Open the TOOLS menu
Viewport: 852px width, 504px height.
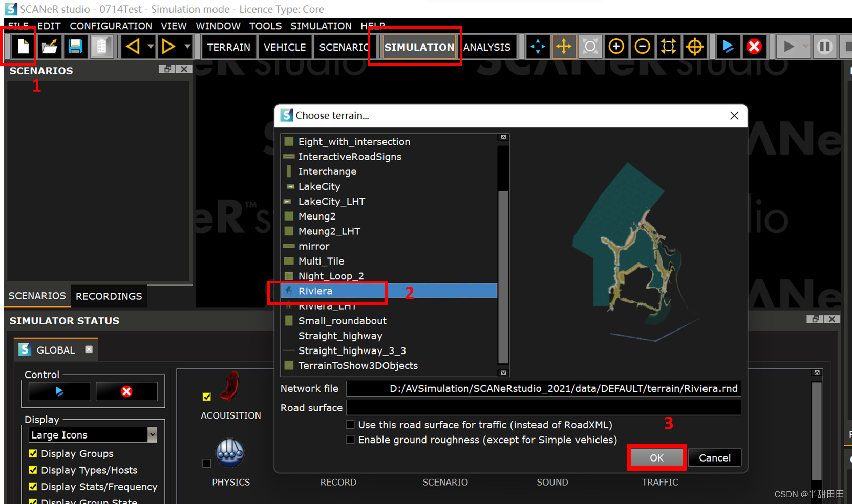(x=265, y=26)
